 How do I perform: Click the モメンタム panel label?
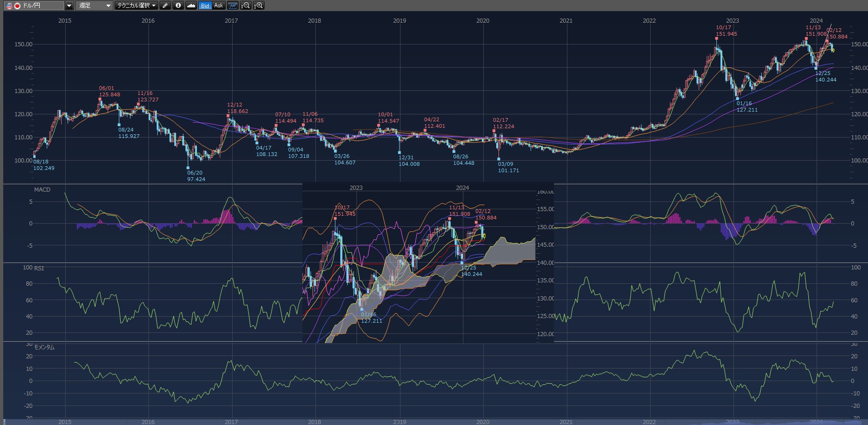click(x=44, y=347)
